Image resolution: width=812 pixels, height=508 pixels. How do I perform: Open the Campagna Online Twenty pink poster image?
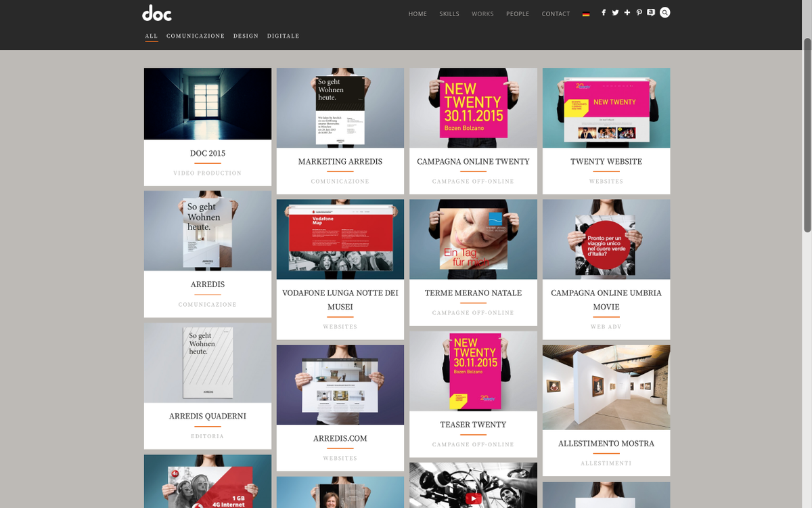(x=473, y=108)
